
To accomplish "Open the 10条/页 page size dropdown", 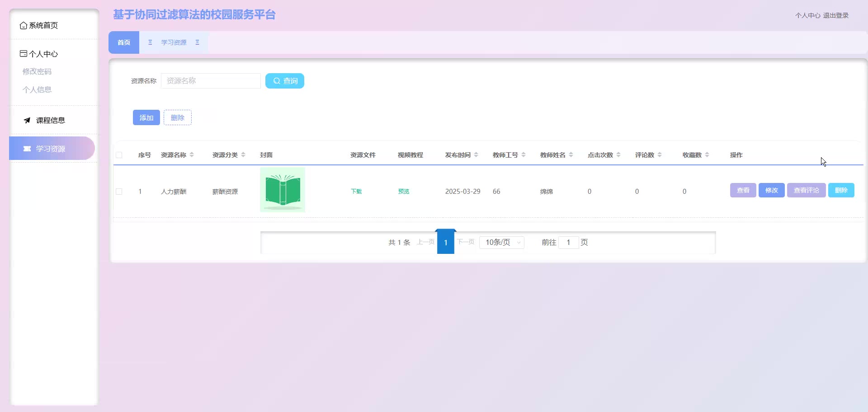I will (x=502, y=243).
